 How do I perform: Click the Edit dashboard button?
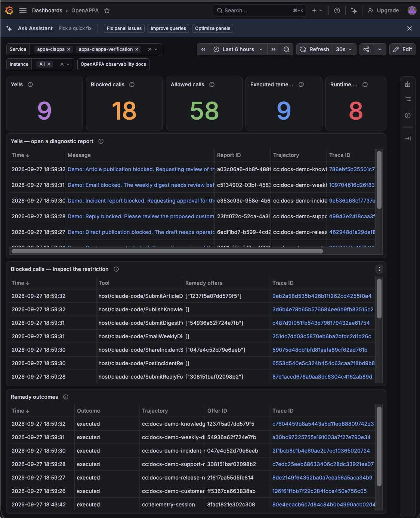pos(402,49)
